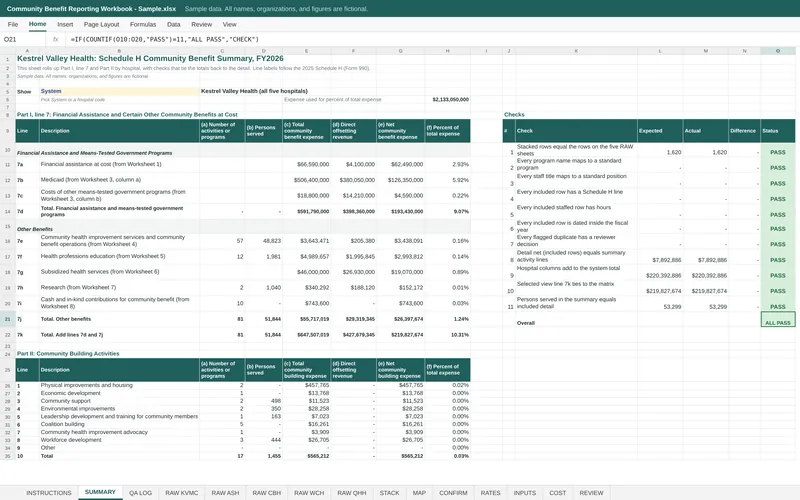Switch to the Insert ribbon tab
The image size is (800, 500).
point(65,24)
